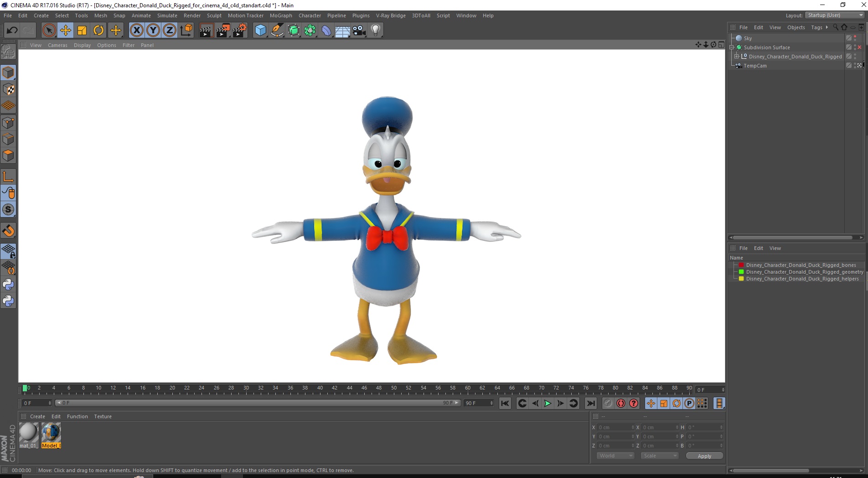
Task: Toggle the Enable Snap magnet icon
Action: 8,231
